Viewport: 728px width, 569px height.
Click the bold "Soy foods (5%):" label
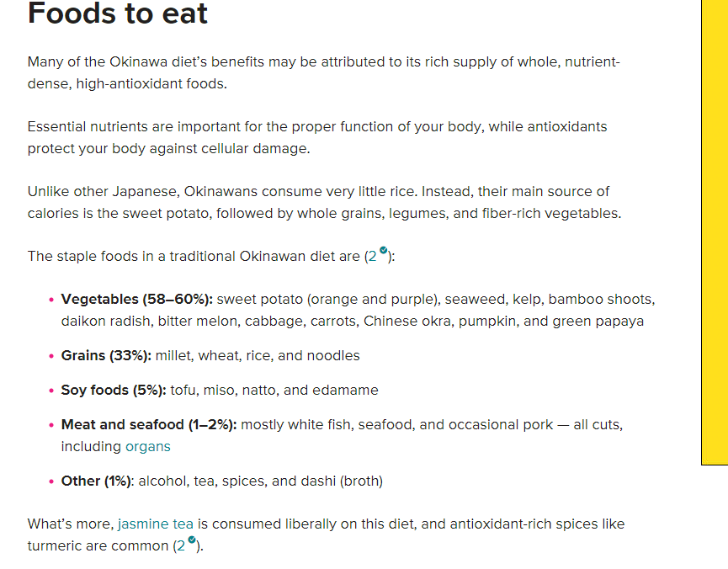(114, 391)
